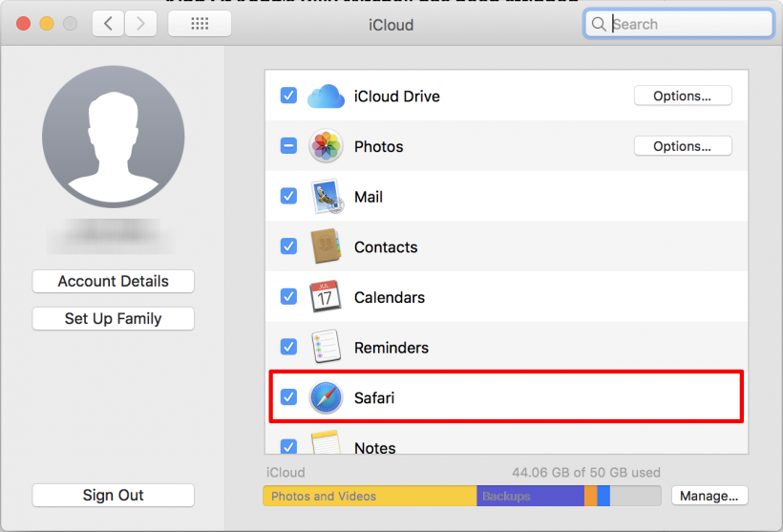The image size is (783, 532).
Task: Uncheck the iCloud Drive checkbox
Action: (x=288, y=96)
